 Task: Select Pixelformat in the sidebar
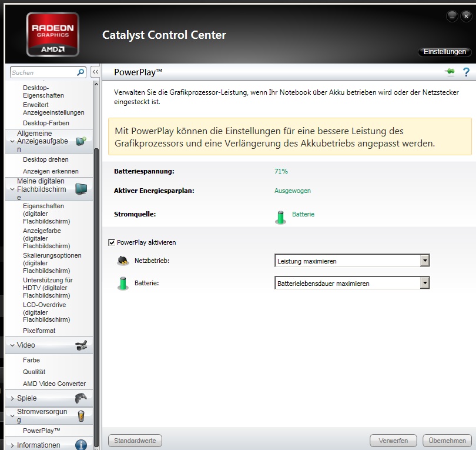39,331
